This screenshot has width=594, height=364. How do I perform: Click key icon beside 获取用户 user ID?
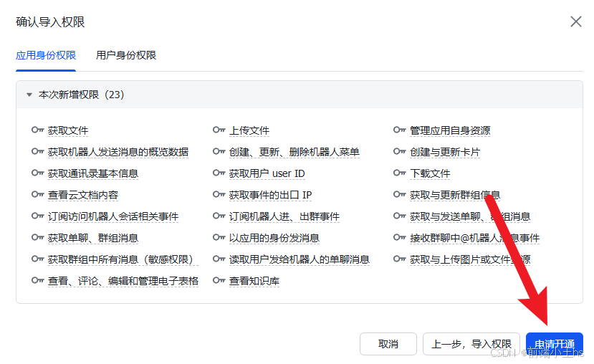click(x=219, y=173)
